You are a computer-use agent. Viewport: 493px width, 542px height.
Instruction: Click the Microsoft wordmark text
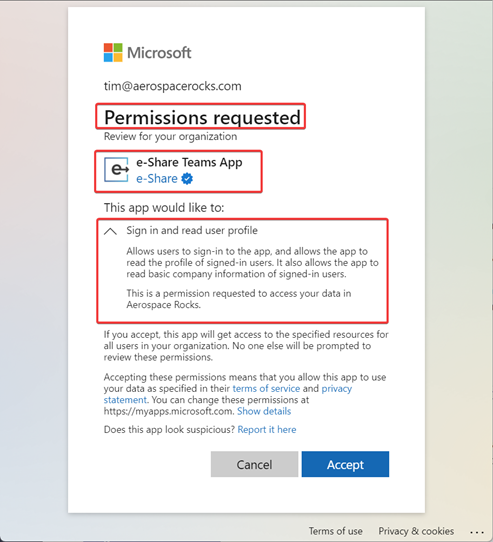coord(159,53)
